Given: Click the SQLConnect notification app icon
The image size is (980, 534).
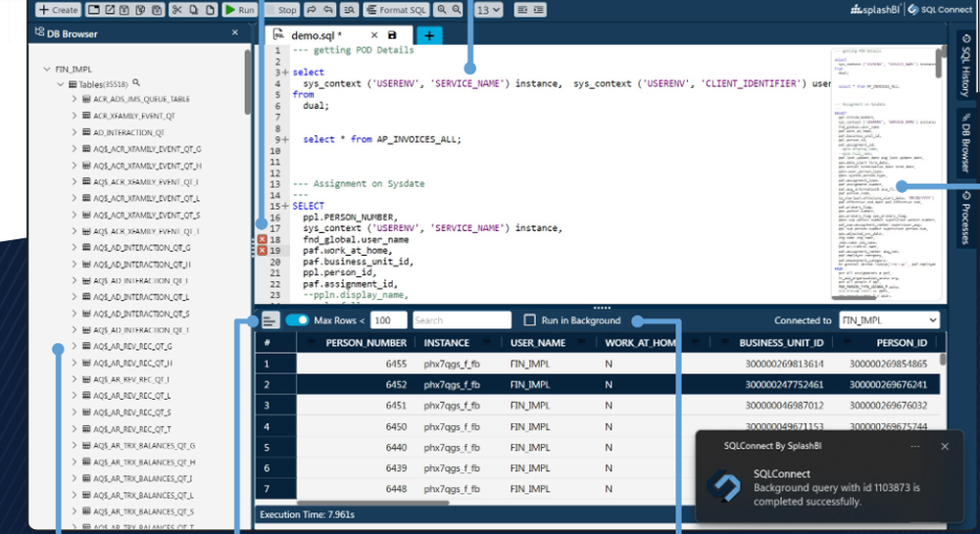Looking at the screenshot, I should point(724,486).
